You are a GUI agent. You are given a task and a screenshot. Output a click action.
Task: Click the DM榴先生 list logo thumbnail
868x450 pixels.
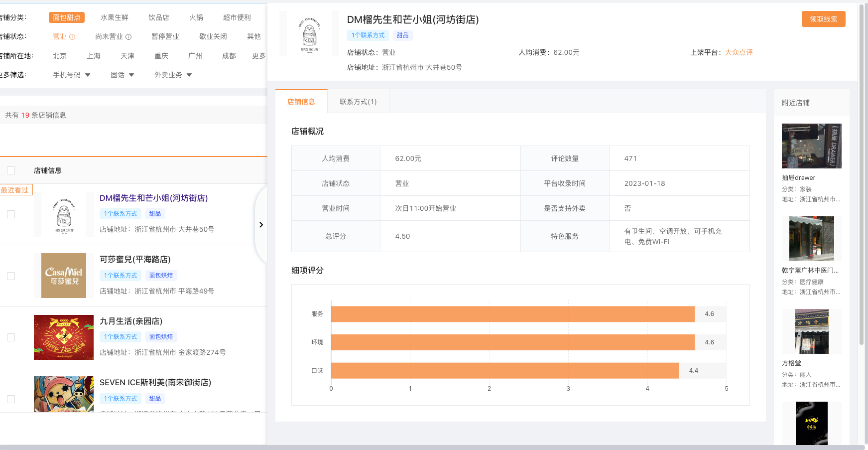(x=64, y=214)
